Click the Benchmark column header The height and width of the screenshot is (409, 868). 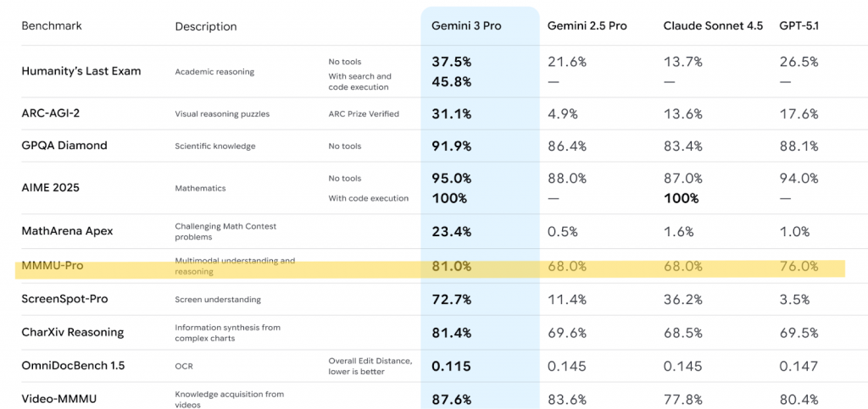(x=52, y=26)
